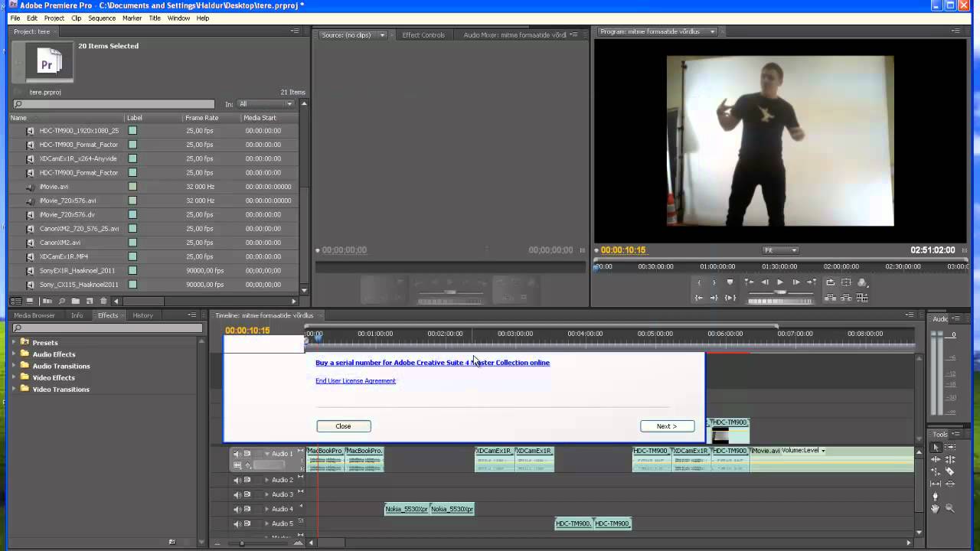Expand the Audio 5 track

266,523
